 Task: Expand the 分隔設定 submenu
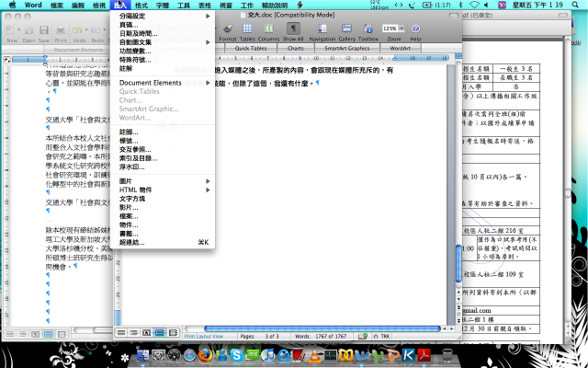tap(164, 17)
